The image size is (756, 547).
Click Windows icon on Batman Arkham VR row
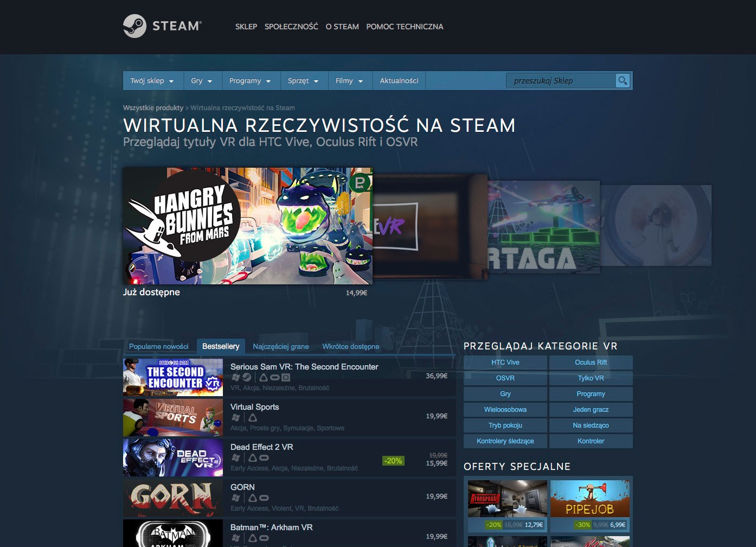(x=236, y=538)
